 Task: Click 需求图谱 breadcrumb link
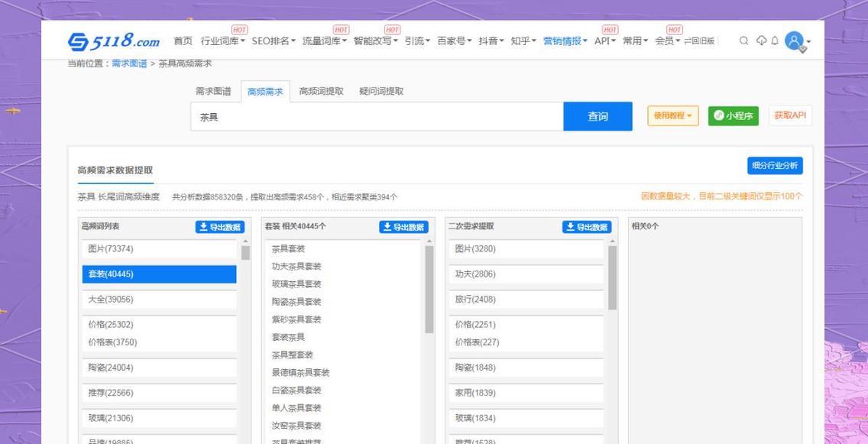(x=130, y=63)
